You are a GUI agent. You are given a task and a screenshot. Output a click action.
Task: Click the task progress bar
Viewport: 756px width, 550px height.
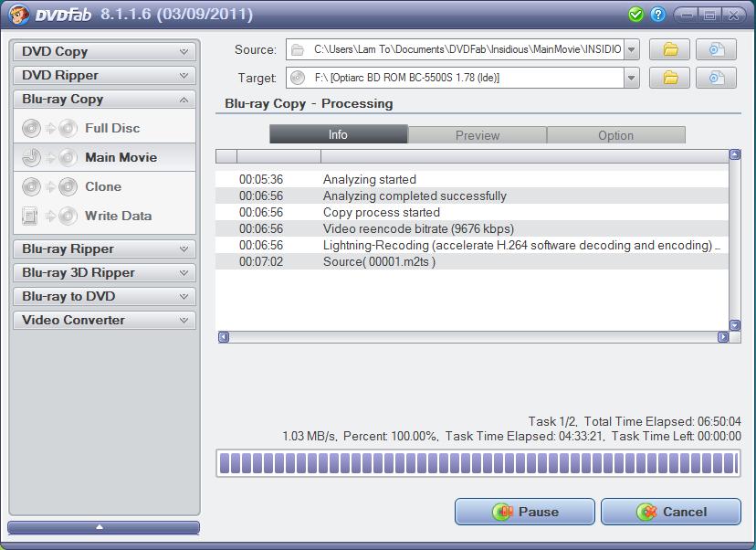(478, 463)
